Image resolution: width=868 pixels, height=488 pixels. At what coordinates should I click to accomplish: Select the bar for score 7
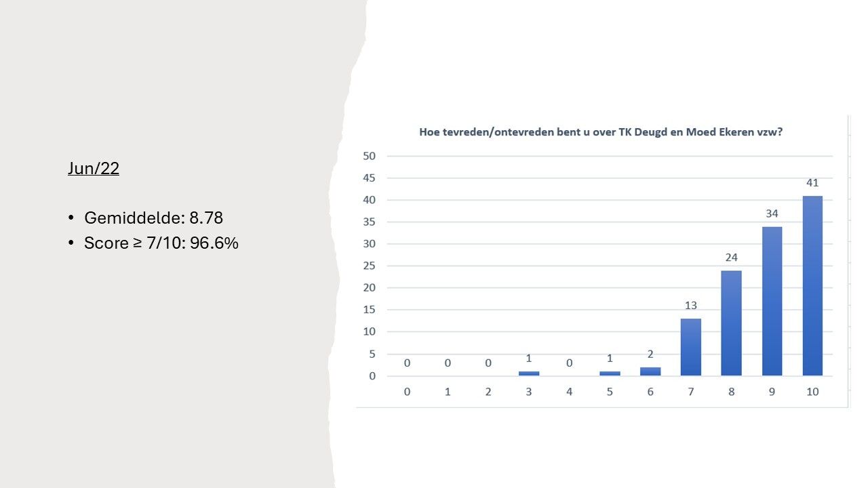(690, 347)
